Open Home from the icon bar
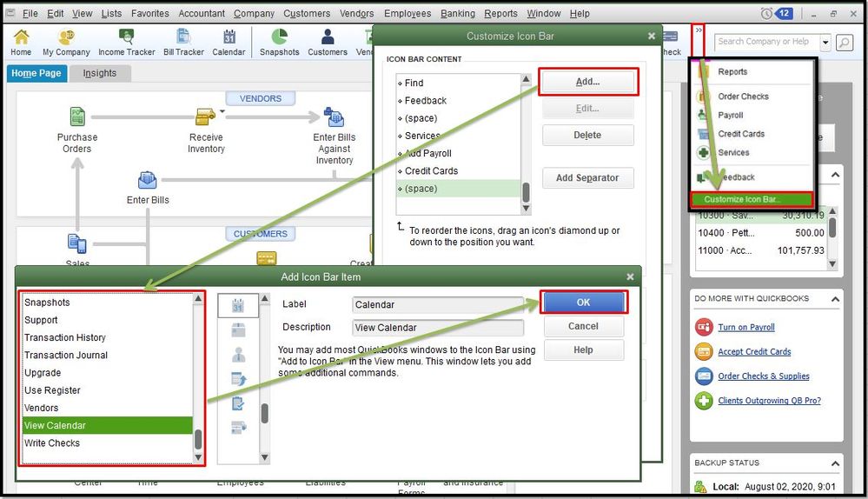 [21, 42]
